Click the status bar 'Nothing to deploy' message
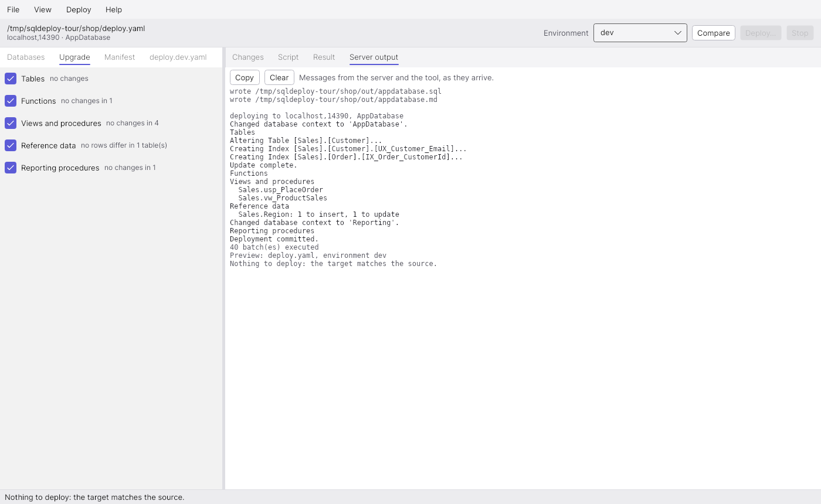The height and width of the screenshot is (504, 821). pyautogui.click(x=94, y=497)
